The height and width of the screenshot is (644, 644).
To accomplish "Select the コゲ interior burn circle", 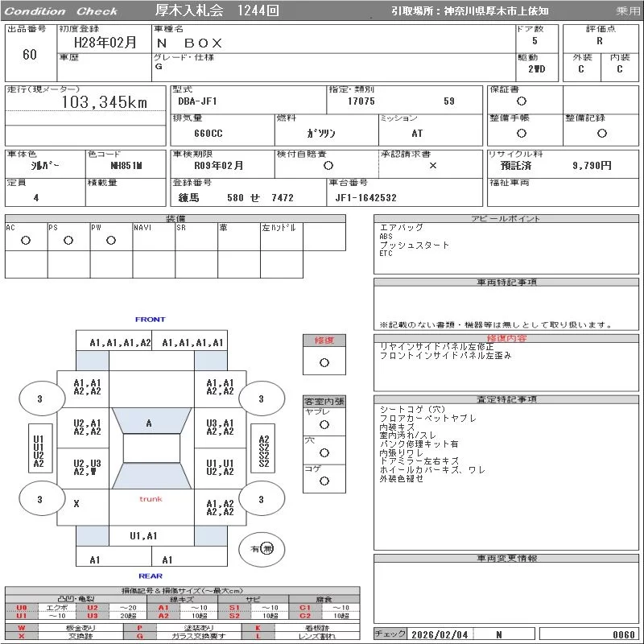I will point(324,481).
